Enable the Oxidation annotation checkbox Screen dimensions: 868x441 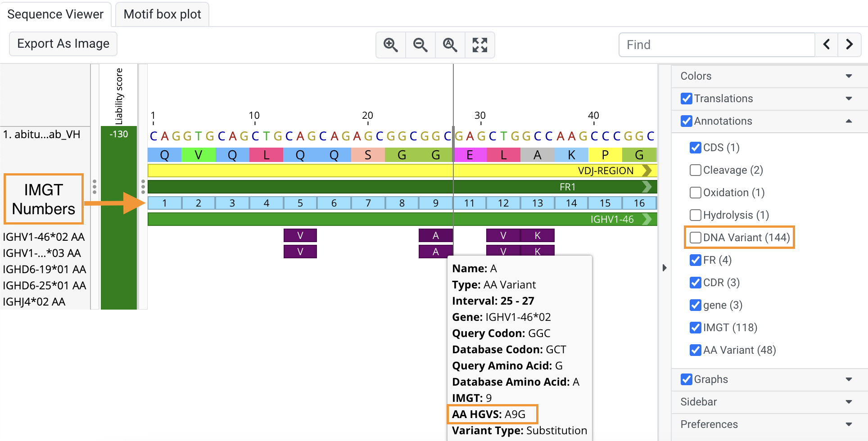[x=695, y=192]
